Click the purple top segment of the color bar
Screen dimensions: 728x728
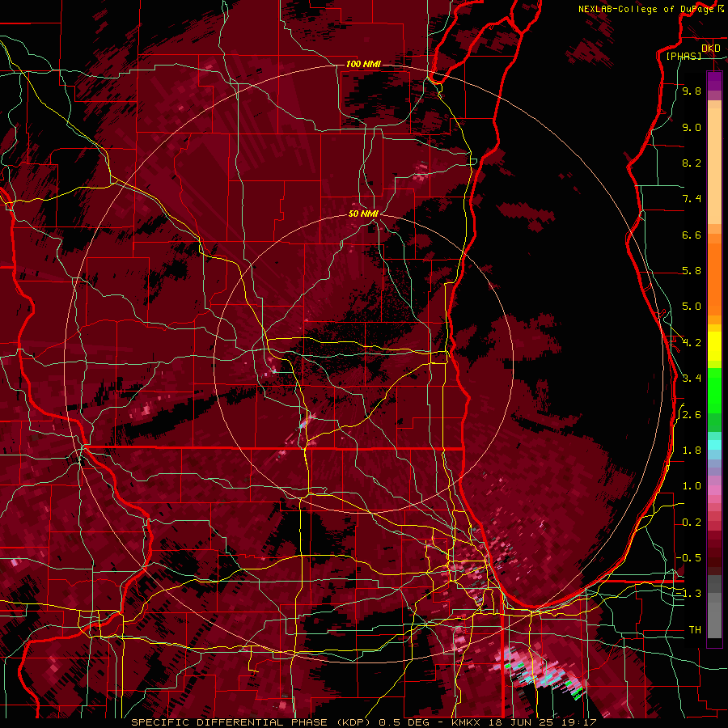714,81
